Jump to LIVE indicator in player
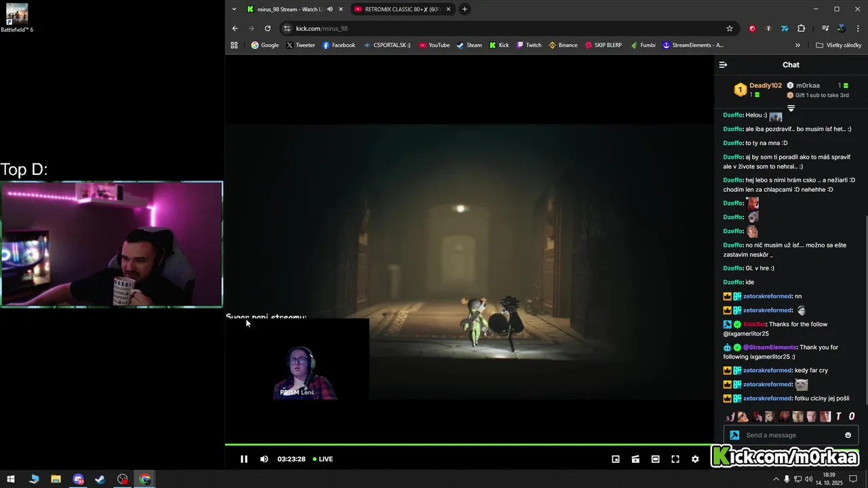 tap(323, 459)
